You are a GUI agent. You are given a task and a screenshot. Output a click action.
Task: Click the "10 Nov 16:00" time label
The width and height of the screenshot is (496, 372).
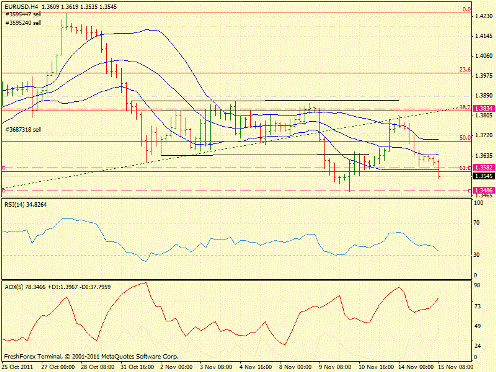pos(376,367)
